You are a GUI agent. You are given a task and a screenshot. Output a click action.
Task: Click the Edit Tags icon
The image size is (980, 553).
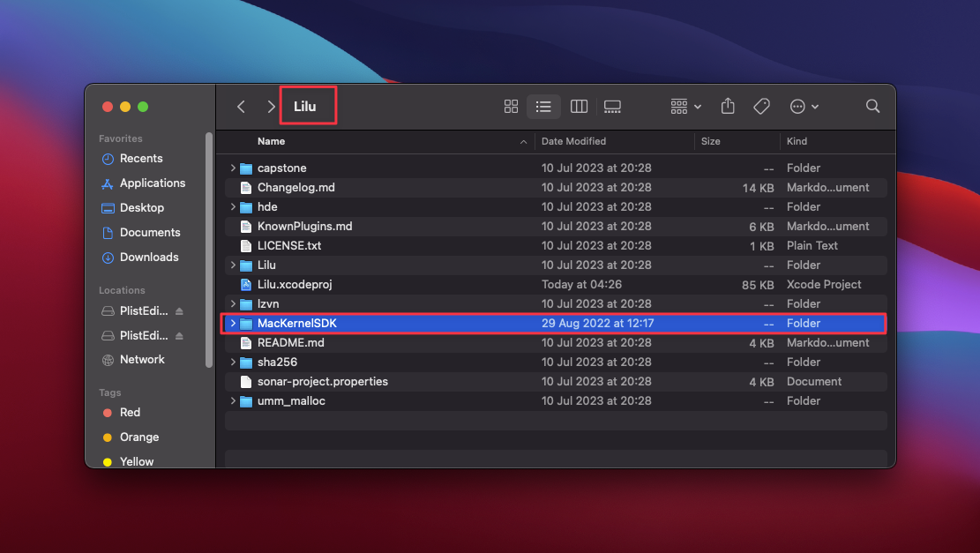(761, 107)
